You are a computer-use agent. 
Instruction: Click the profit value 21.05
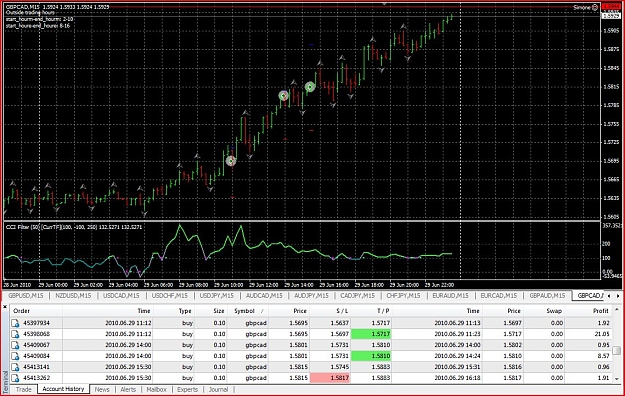pos(602,334)
